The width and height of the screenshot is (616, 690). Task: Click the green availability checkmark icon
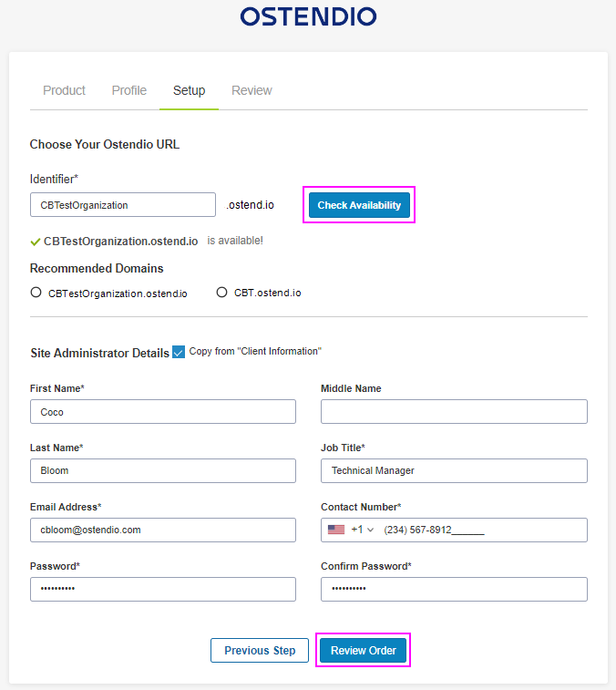coord(36,242)
